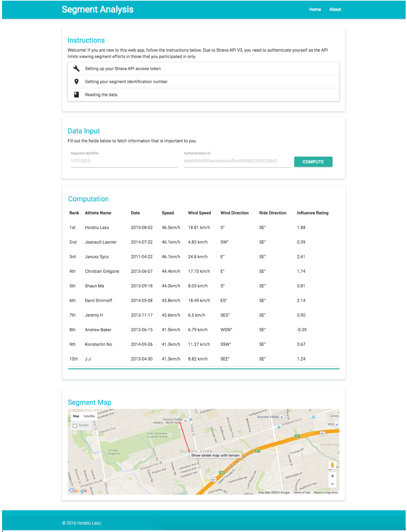Click the Wind Direction column header
This screenshot has width=407, height=532.
click(235, 213)
